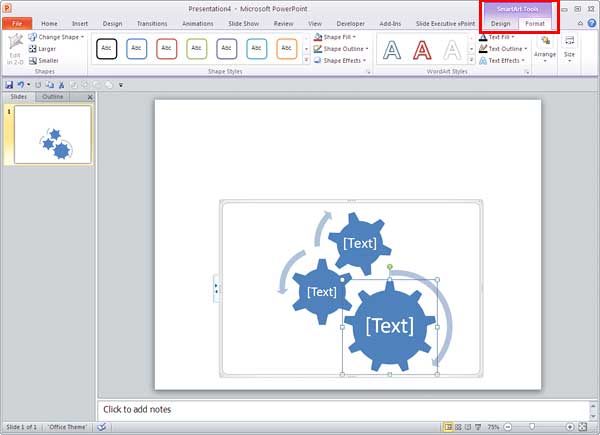
Task: Select the top gear [Text] shape
Action: (x=360, y=243)
